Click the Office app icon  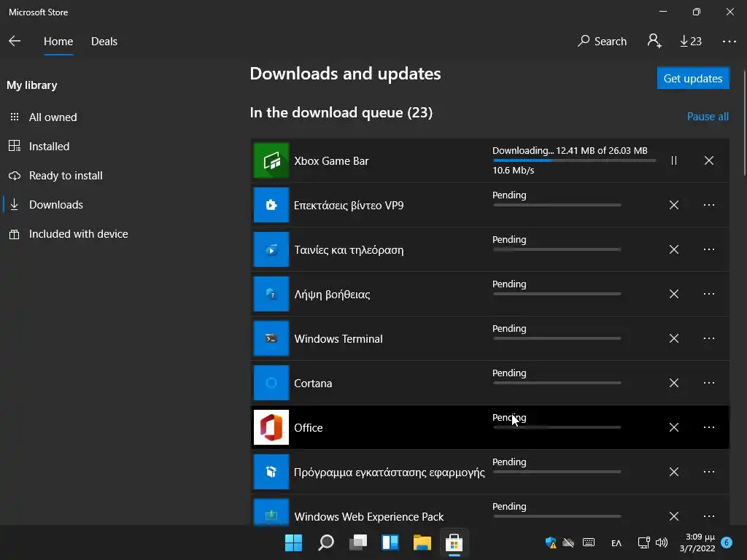pyautogui.click(x=271, y=427)
